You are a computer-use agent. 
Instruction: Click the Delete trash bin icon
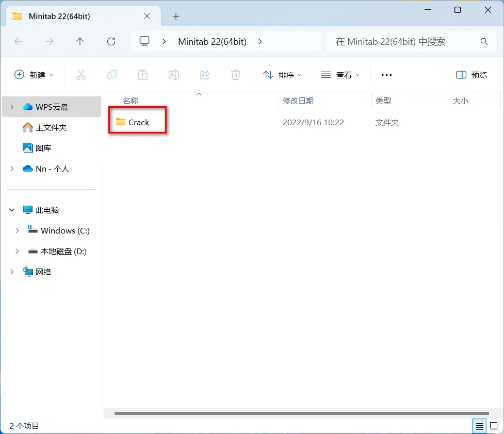point(236,75)
